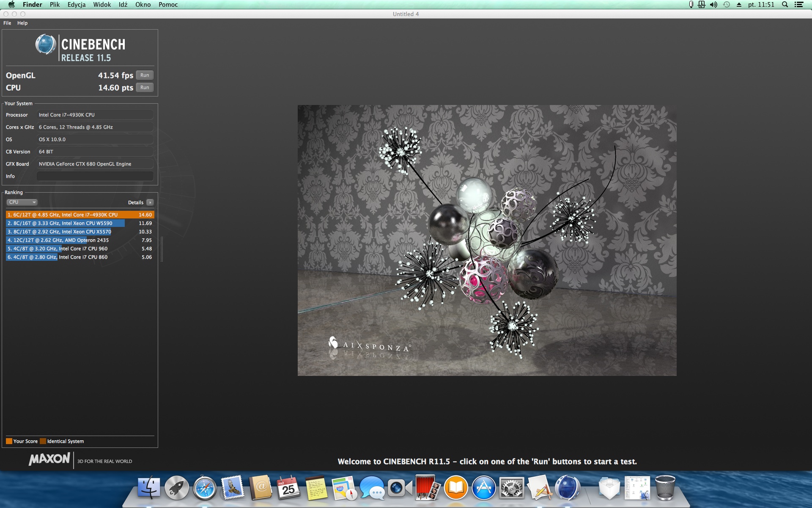812x508 pixels.
Task: Click the CINEBENCH blue sphere Dock icon
Action: 567,488
